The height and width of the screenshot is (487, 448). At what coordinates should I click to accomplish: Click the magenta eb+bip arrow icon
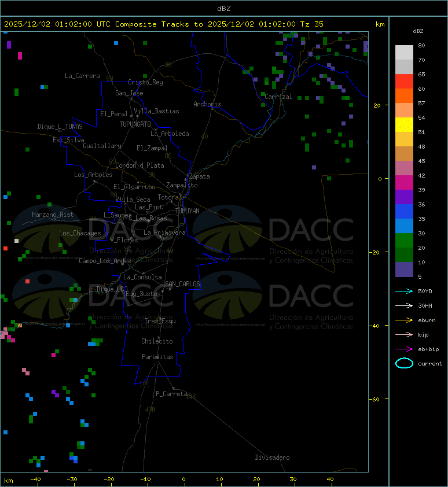[x=404, y=349]
